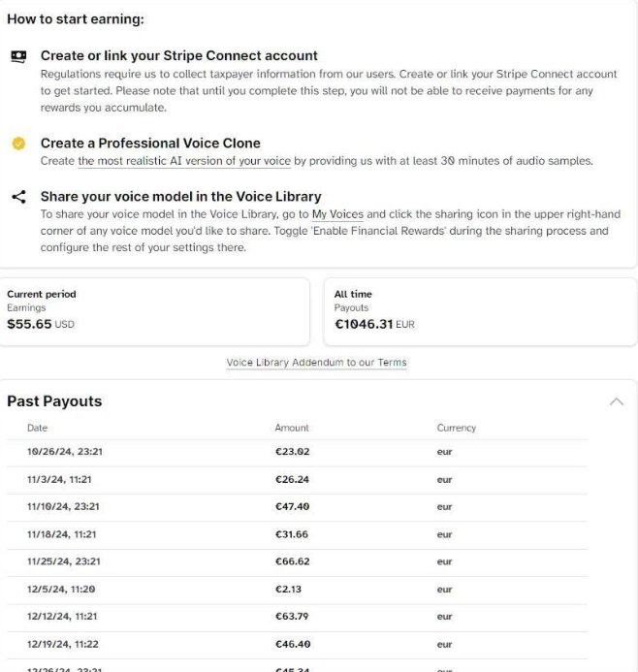Click the €66.62 payout amount
Image resolution: width=638 pixels, height=672 pixels.
coord(293,560)
